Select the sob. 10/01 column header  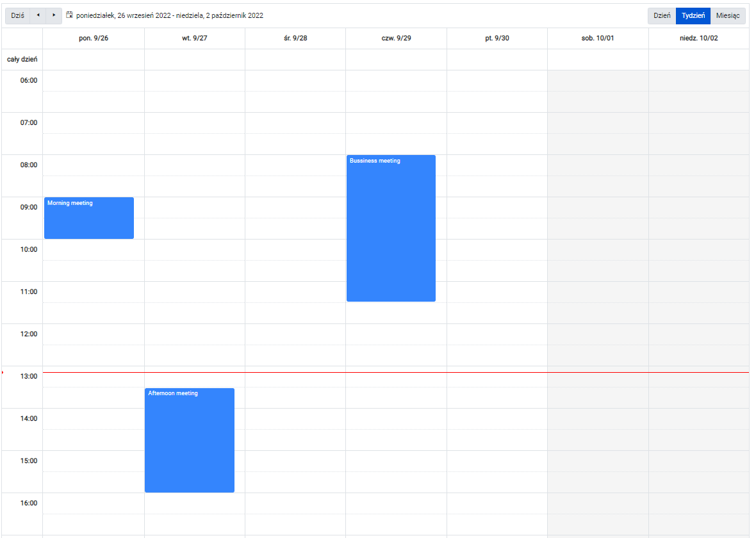[598, 38]
